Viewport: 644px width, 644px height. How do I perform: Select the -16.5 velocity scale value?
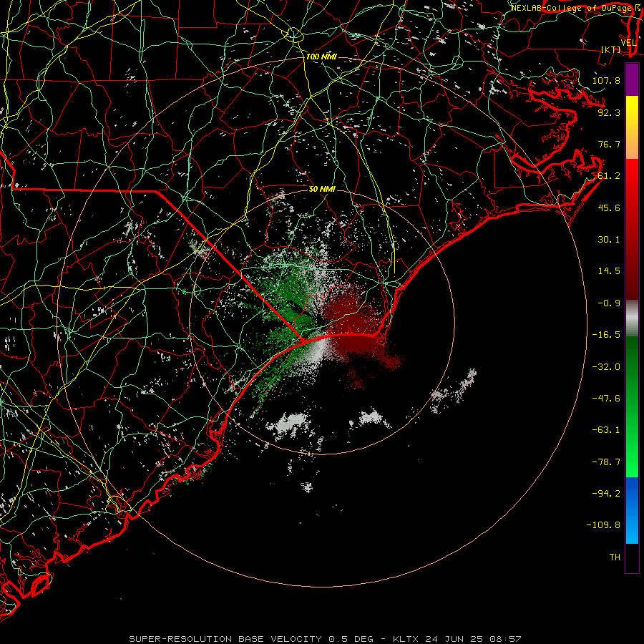pyautogui.click(x=606, y=335)
